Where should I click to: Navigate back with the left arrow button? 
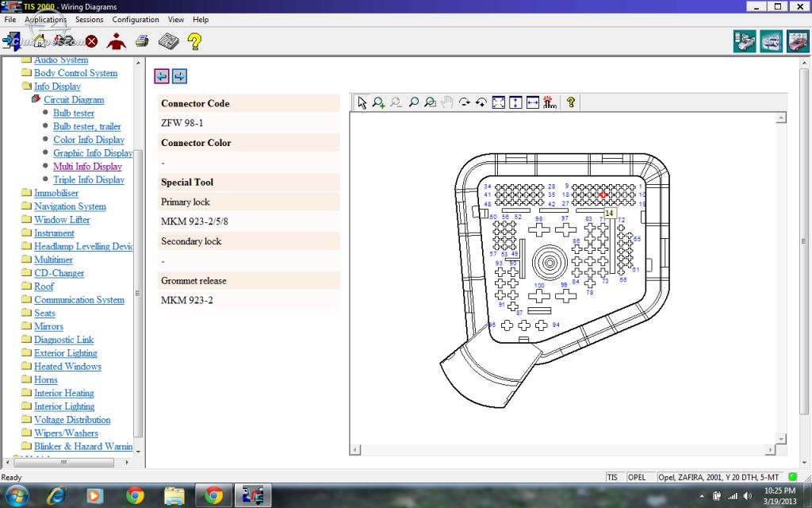click(162, 76)
